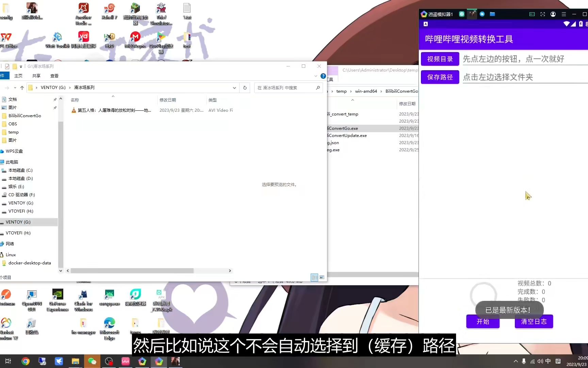588x368 pixels.
Task: Collapse the ribbon with the chevron arrow
Action: [316, 76]
